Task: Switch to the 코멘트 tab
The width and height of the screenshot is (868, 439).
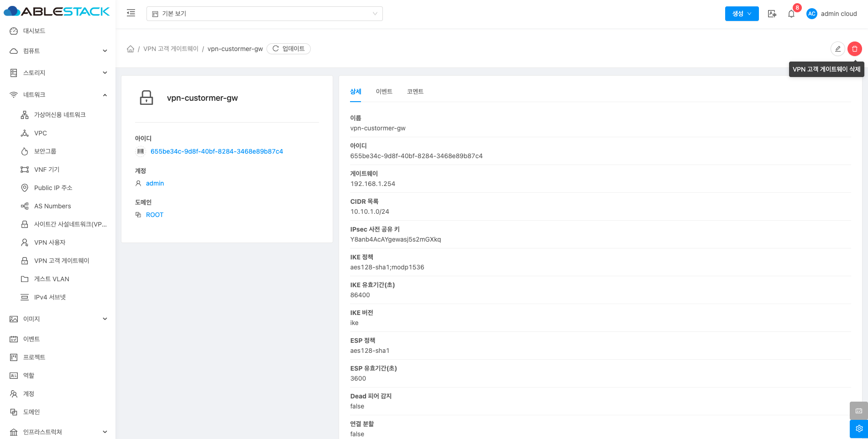Action: coord(415,92)
